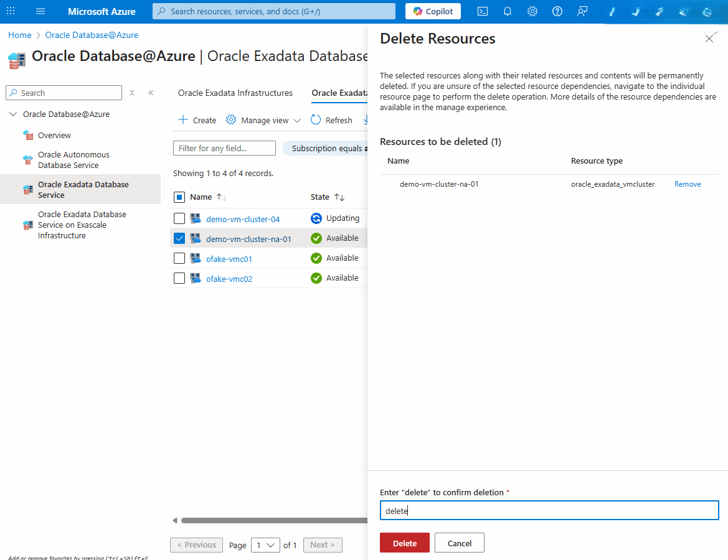Screen dimensions: 728x560
Task: Open the feedback icon in the top bar
Action: coord(582,11)
